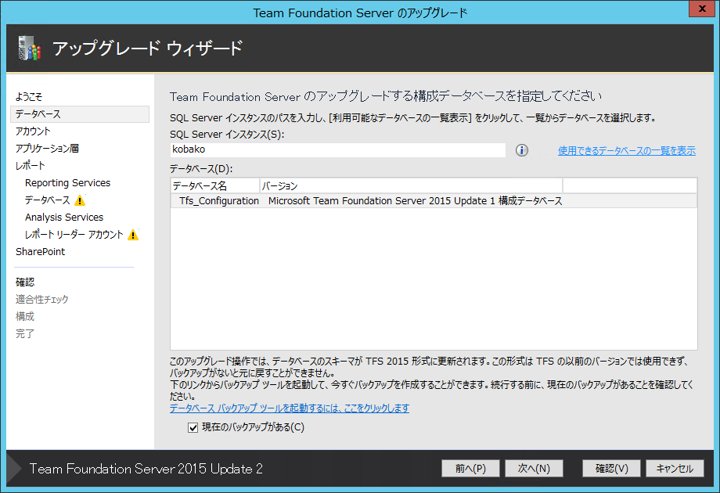Select 確認 step in sidebar

point(25,282)
